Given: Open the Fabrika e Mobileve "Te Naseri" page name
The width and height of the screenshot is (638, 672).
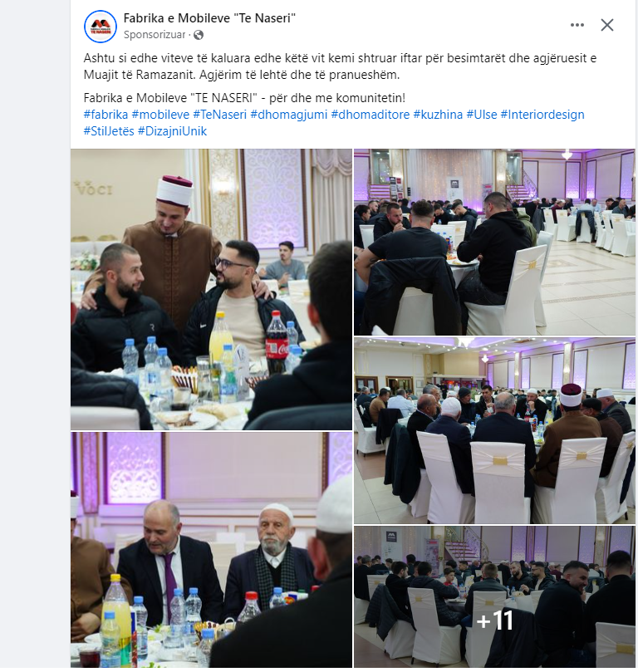Looking at the screenshot, I should pyautogui.click(x=209, y=18).
